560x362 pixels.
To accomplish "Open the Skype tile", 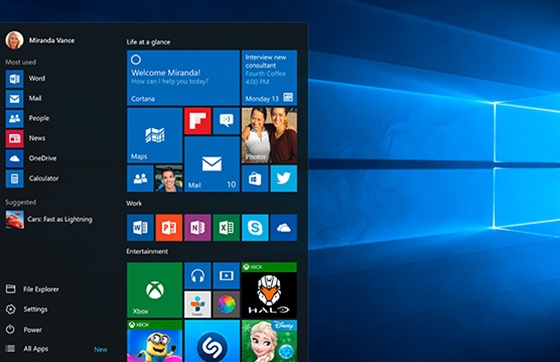I will coord(255,228).
